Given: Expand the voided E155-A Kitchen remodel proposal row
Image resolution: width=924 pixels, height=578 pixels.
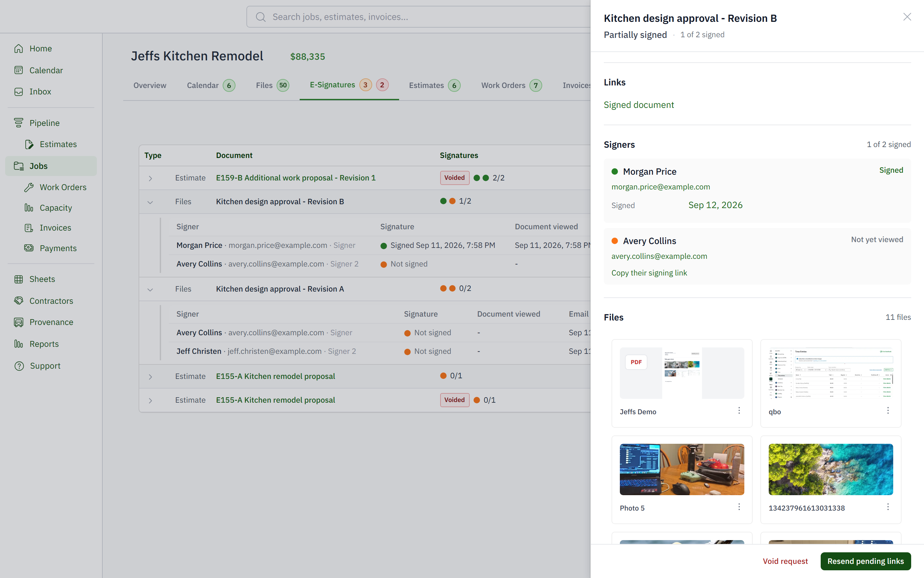Looking at the screenshot, I should [x=150, y=401].
